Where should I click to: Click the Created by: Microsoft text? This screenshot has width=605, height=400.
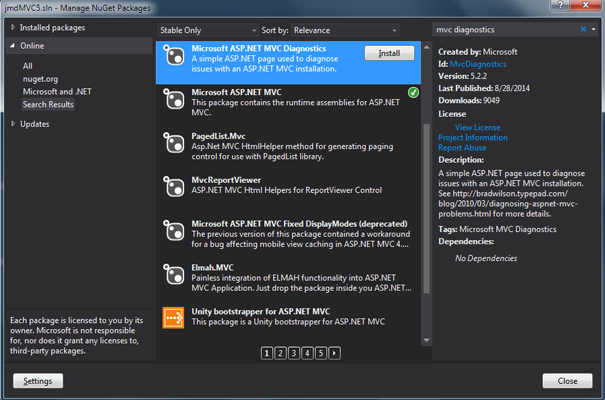tap(478, 52)
